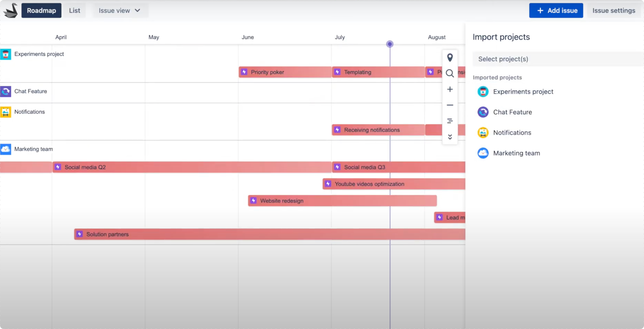Click Marketing team avatar in Imported projects

483,153
